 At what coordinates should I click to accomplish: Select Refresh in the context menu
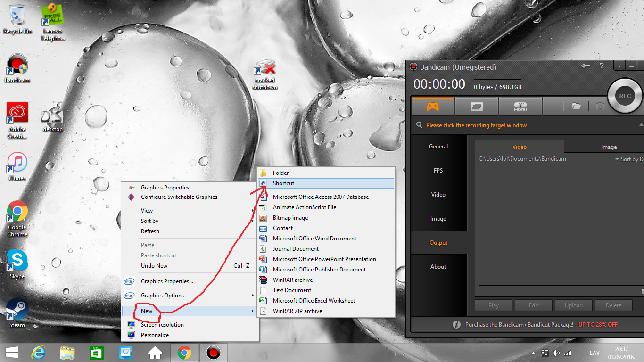pyautogui.click(x=190, y=231)
